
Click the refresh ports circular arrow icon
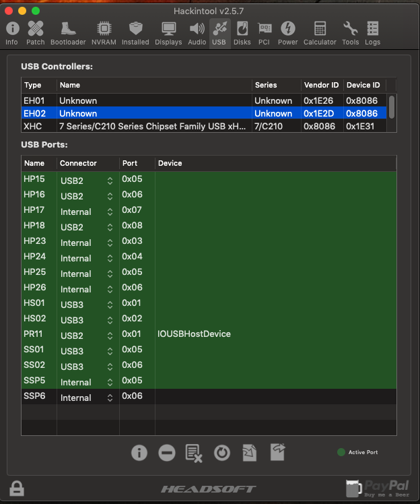pos(222,453)
